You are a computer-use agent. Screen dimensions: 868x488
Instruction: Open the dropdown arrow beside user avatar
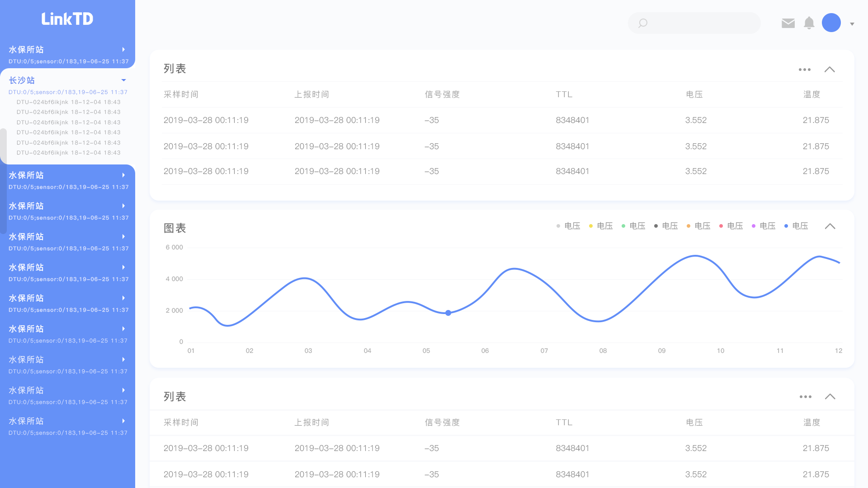[852, 24]
